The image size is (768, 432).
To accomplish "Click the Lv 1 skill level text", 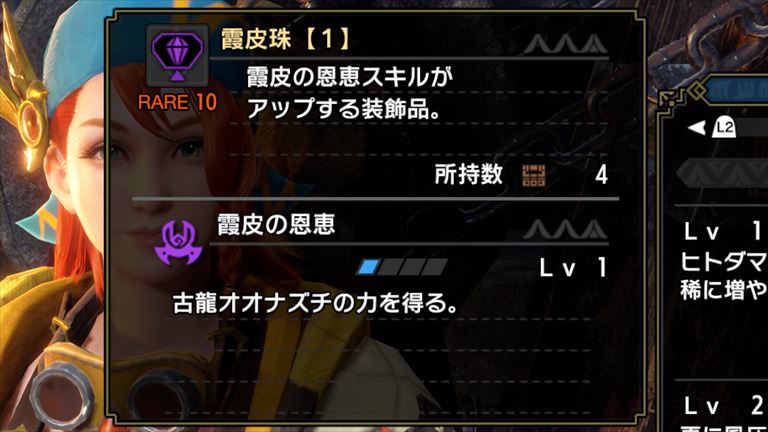I will 573,267.
